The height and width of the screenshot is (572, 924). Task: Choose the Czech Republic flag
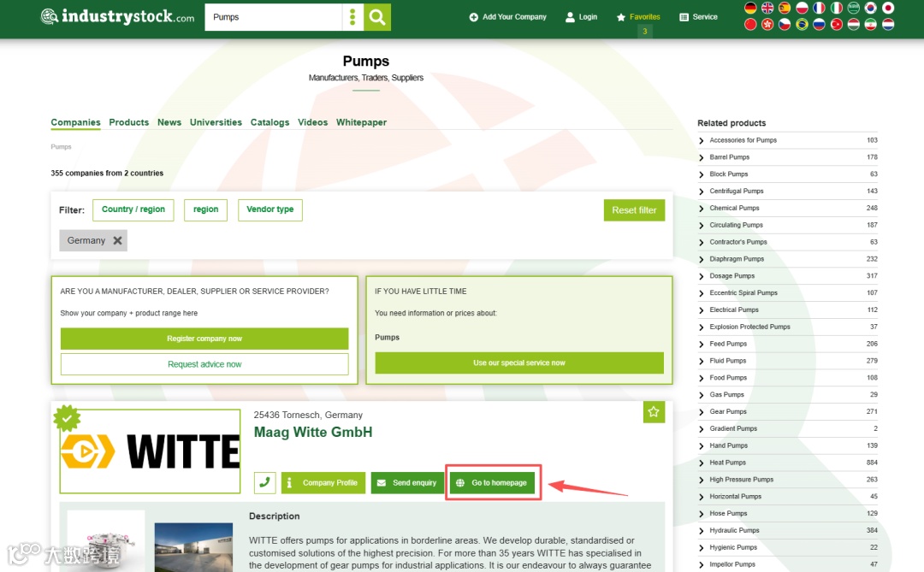pos(785,25)
